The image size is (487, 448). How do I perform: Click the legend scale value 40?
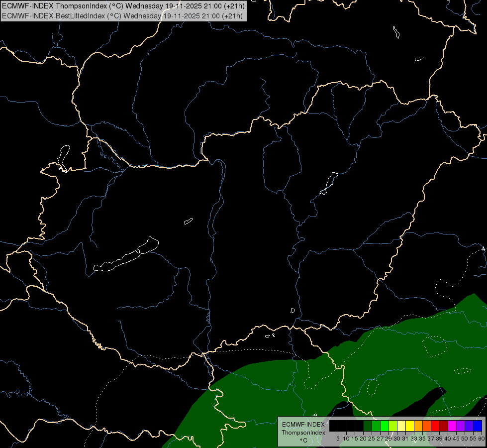coord(448,439)
